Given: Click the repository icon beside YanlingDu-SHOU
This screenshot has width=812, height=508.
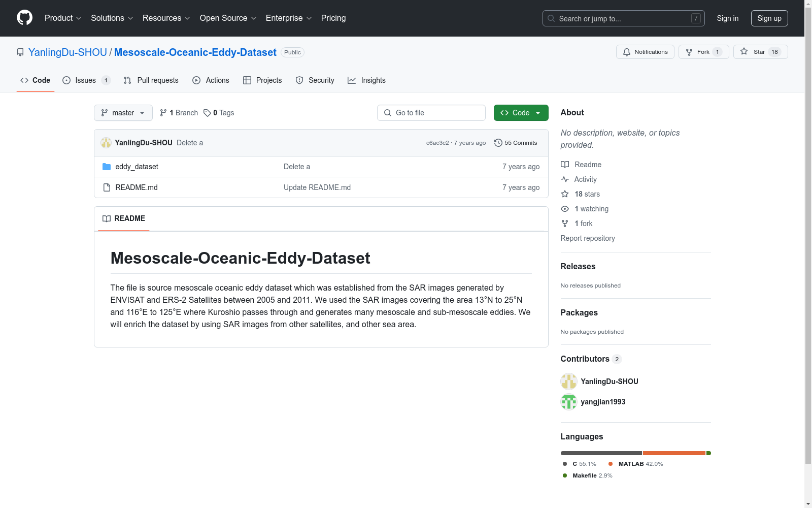Looking at the screenshot, I should click(x=20, y=52).
